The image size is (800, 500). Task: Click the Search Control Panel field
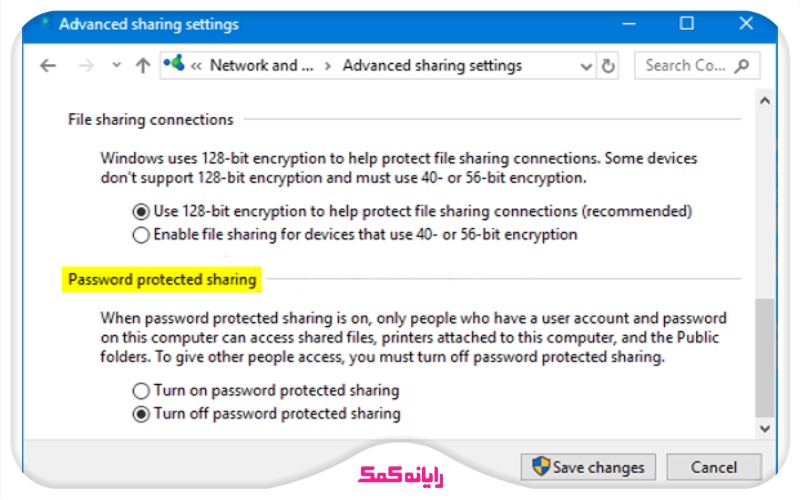686,66
